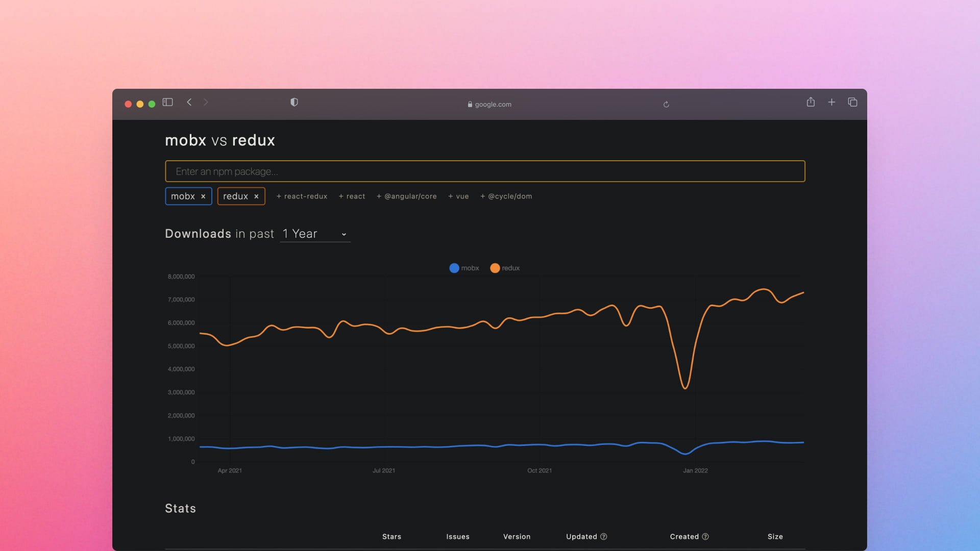Image resolution: width=980 pixels, height=551 pixels.
Task: Close the browser window red button
Action: (128, 104)
